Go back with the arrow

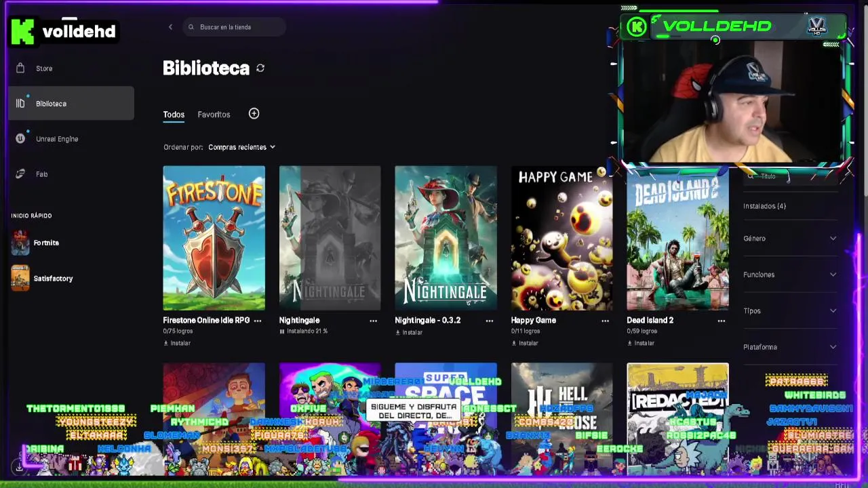170,27
